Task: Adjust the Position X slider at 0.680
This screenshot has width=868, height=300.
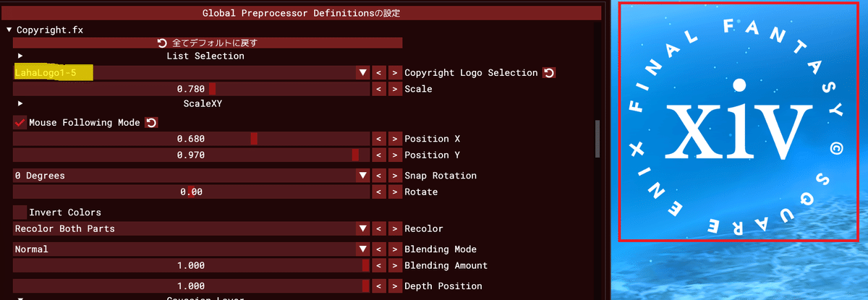Action: (192, 139)
